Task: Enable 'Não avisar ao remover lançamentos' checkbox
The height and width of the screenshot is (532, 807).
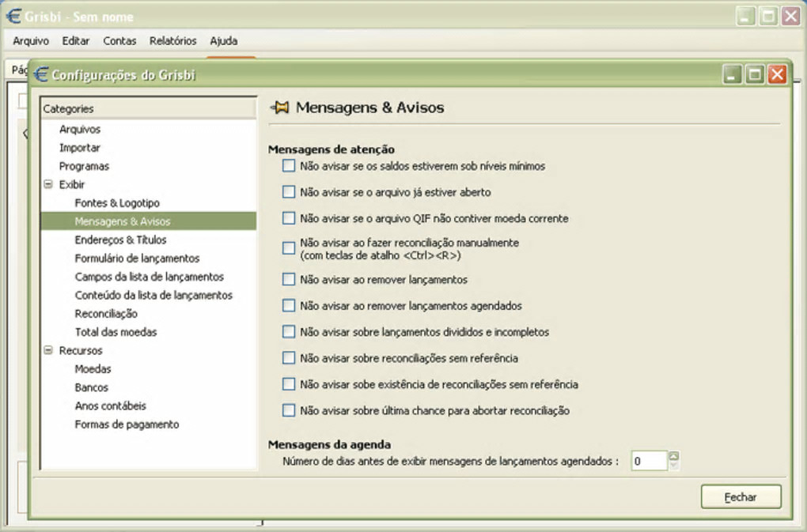Action: click(x=289, y=279)
